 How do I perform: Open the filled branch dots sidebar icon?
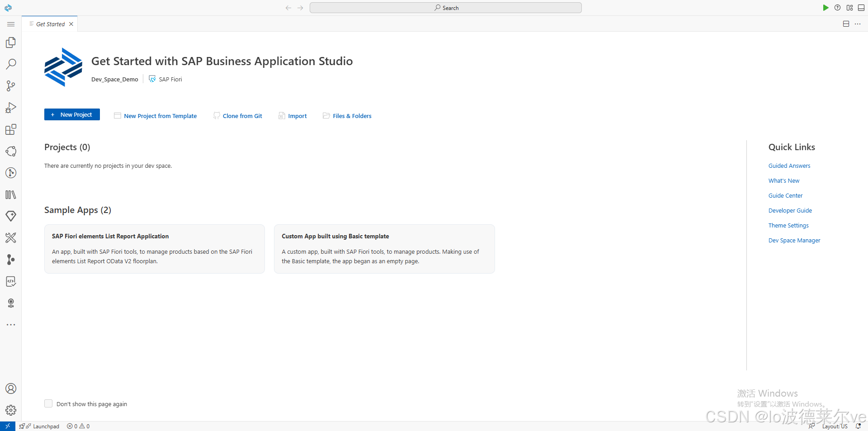click(11, 260)
